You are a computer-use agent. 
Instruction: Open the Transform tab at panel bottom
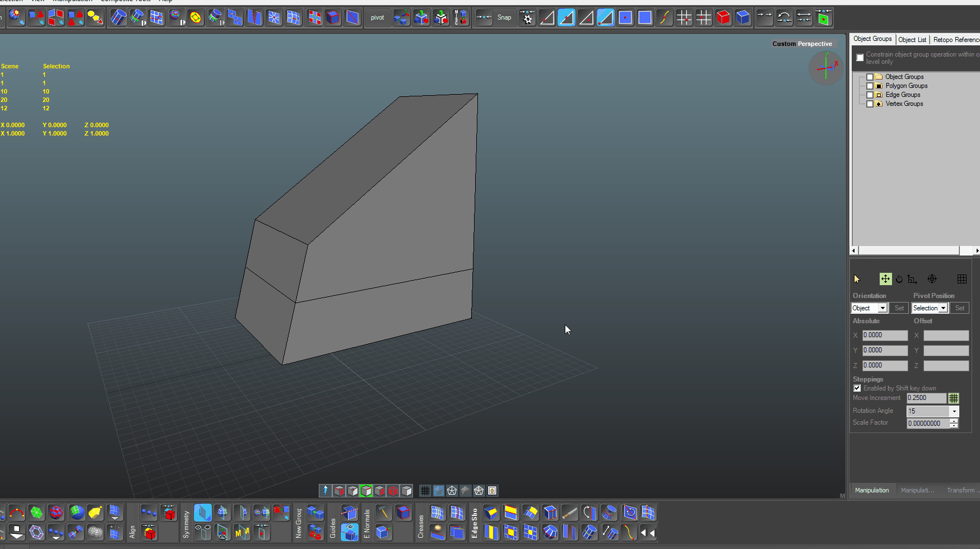(x=962, y=490)
